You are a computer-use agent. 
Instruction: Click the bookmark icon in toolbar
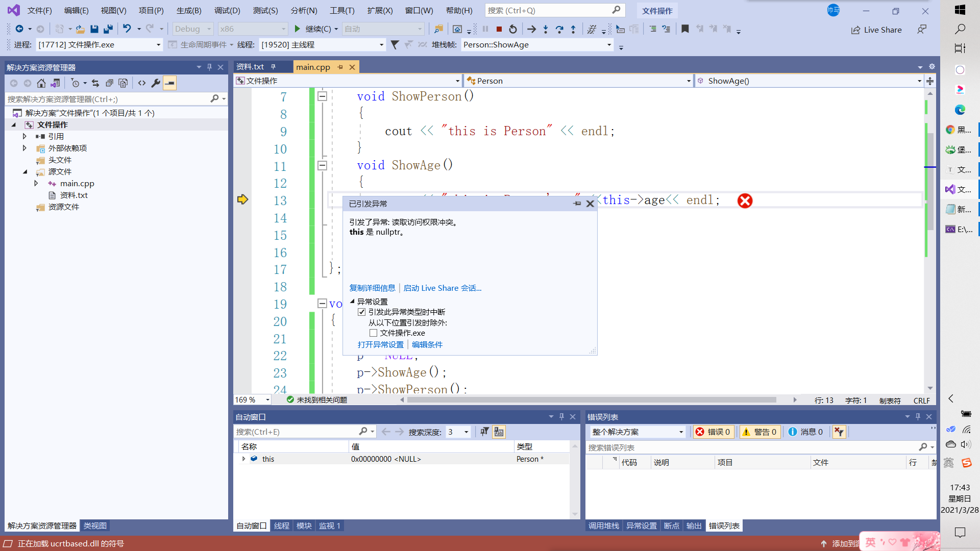point(685,29)
